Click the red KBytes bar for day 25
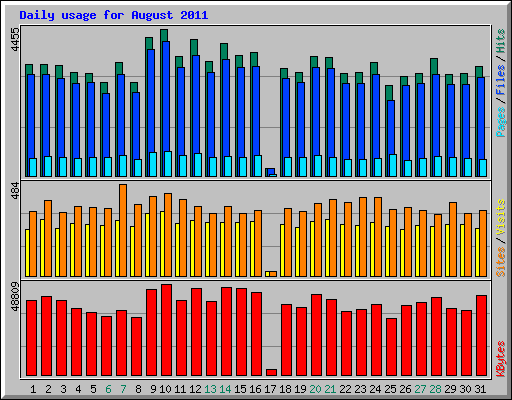This screenshot has height=400, width=512. click(391, 347)
